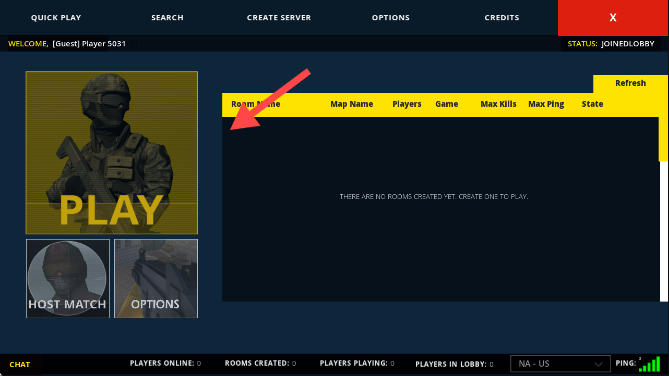Click the guest player name text
Viewport: 669px width, 376px height.
[89, 44]
